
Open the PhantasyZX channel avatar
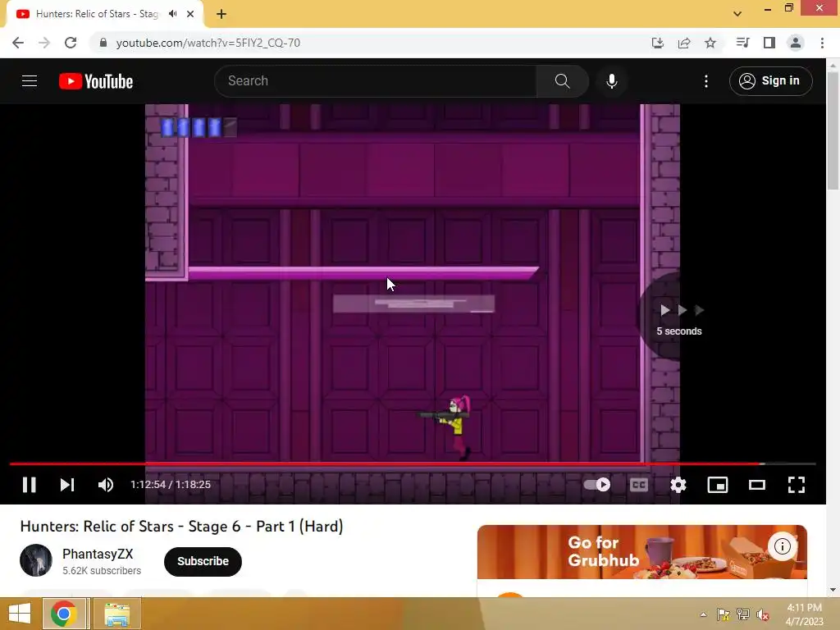click(36, 560)
